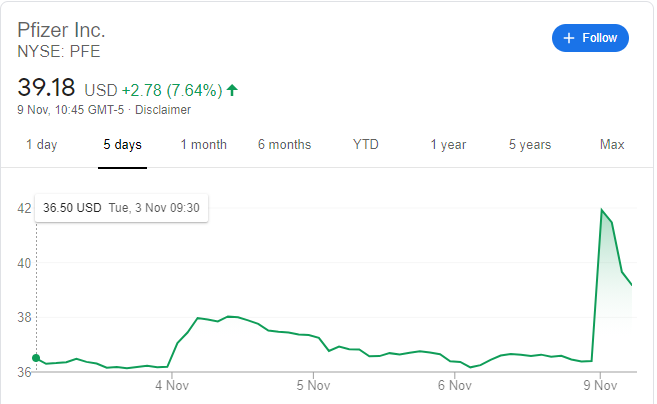The image size is (657, 404).
Task: Open the 1 month chart range
Action: pos(204,145)
